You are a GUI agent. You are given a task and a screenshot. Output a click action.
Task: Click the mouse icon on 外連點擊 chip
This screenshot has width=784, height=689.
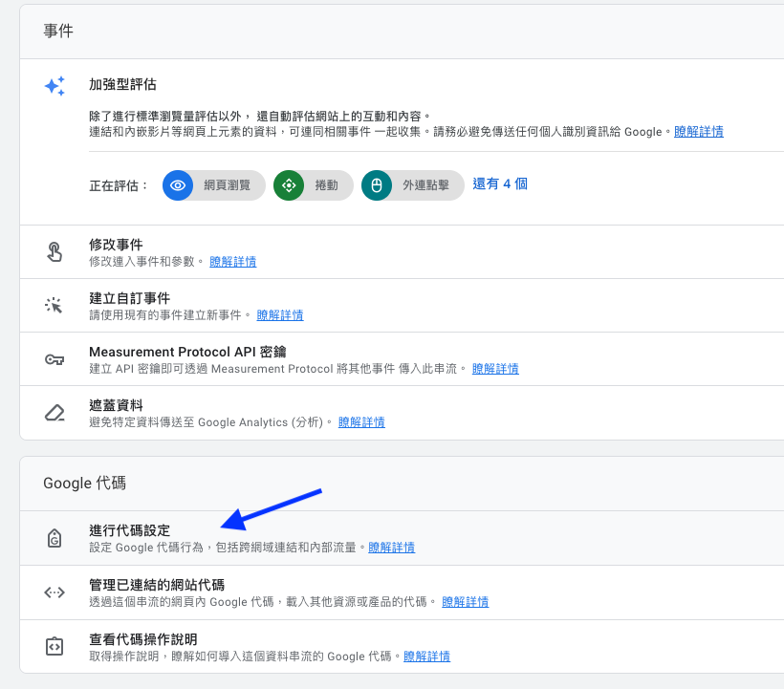pos(377,185)
